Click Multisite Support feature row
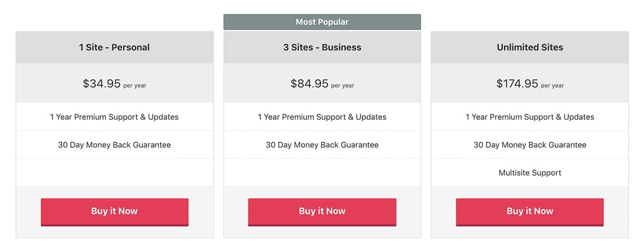 tap(530, 173)
